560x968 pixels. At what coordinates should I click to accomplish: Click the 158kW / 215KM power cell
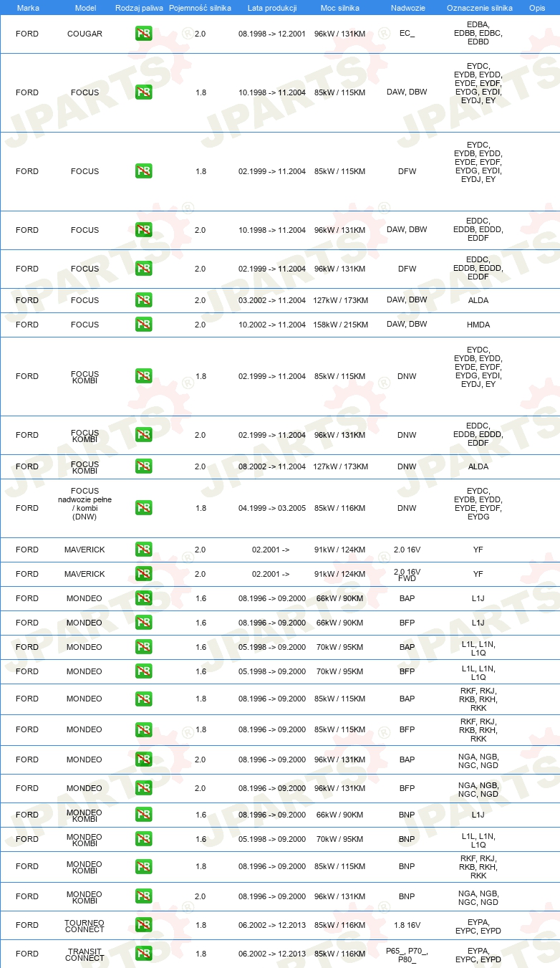[340, 325]
